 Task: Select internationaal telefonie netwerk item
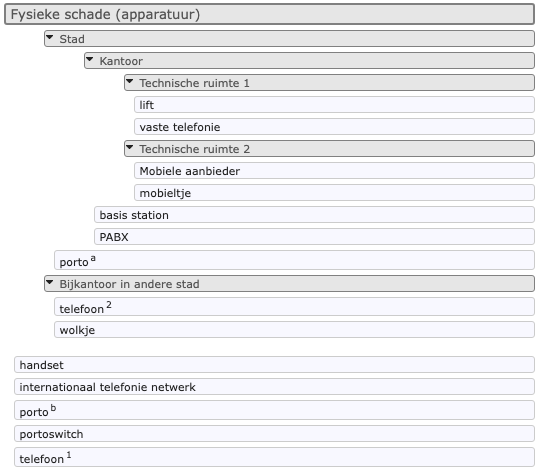click(274, 386)
